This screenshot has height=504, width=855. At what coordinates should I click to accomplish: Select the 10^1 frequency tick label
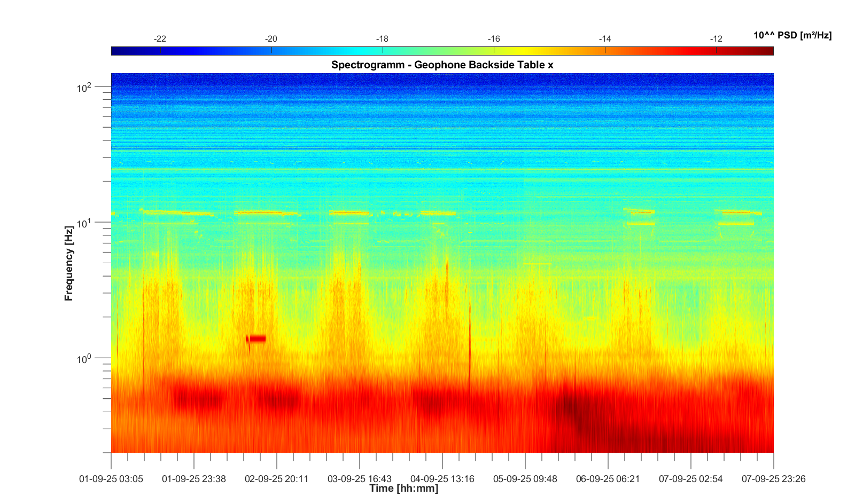84,223
